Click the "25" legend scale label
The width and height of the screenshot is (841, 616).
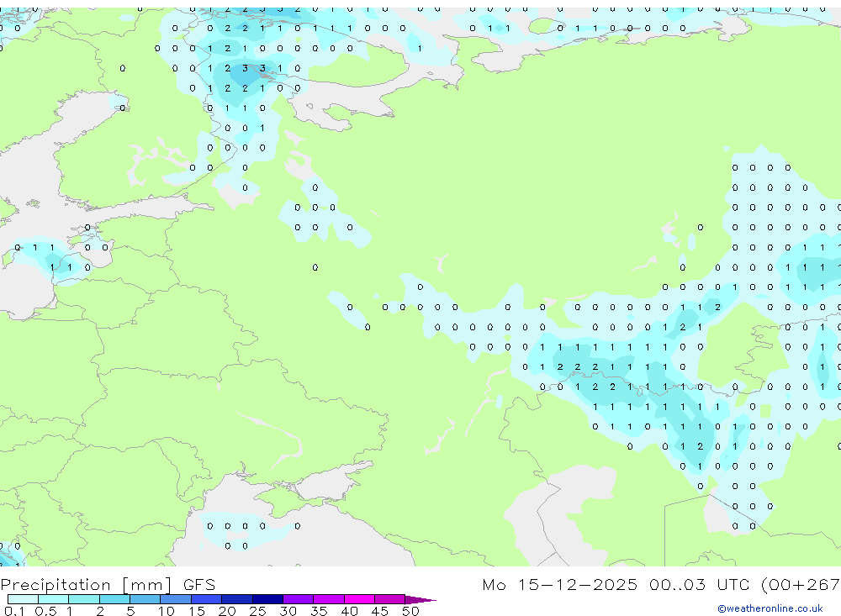[258, 611]
